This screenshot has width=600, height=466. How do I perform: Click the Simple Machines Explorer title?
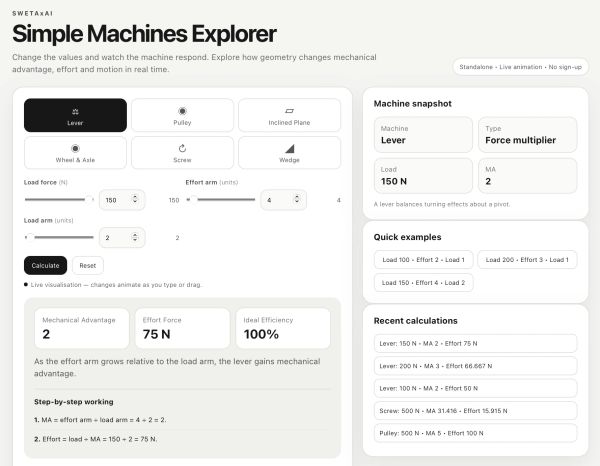(144, 34)
